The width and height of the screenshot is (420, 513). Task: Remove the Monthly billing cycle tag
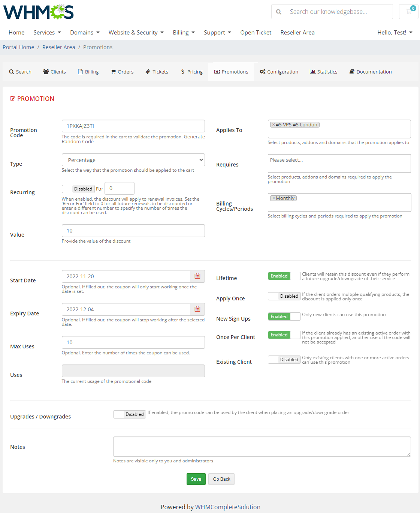click(x=274, y=198)
